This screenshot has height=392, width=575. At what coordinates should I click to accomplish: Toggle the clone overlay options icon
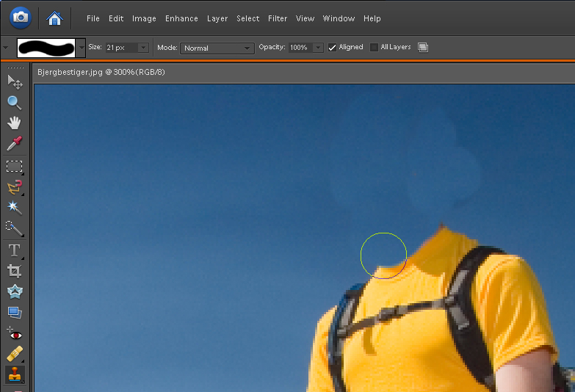(422, 48)
